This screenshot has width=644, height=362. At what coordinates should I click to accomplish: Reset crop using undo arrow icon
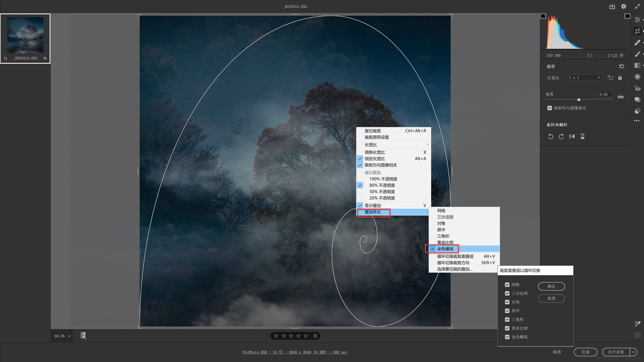pos(622,66)
